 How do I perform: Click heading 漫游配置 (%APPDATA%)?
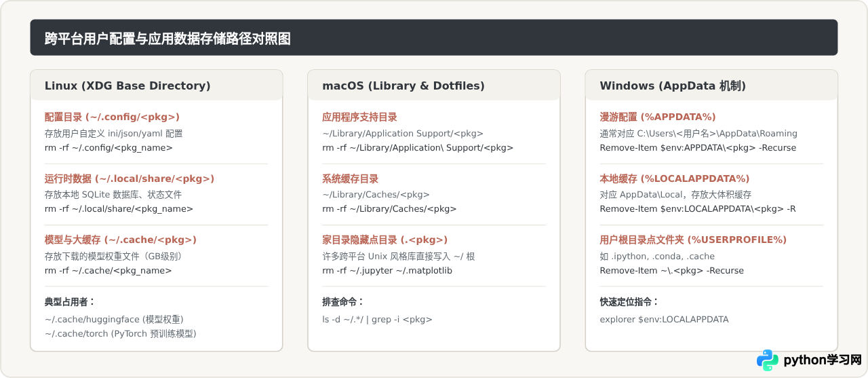click(658, 117)
